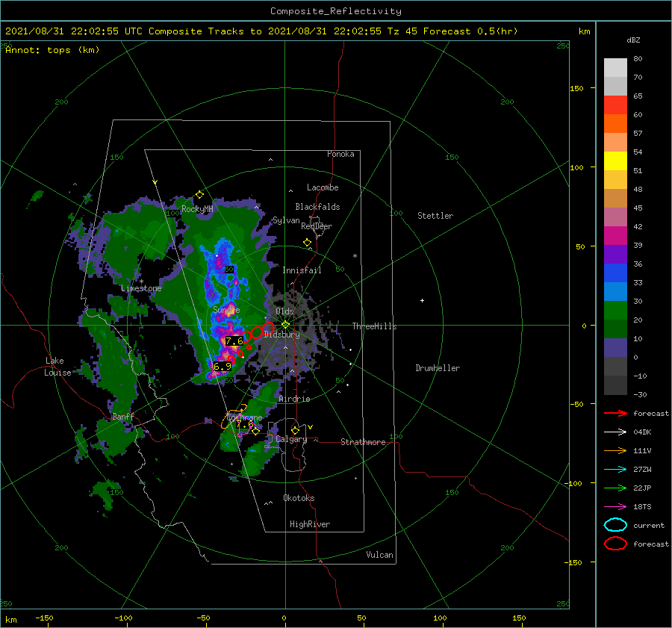672x628 pixels.
Task: Select the purple swatch in the dBZ scale
Action: click(x=615, y=254)
